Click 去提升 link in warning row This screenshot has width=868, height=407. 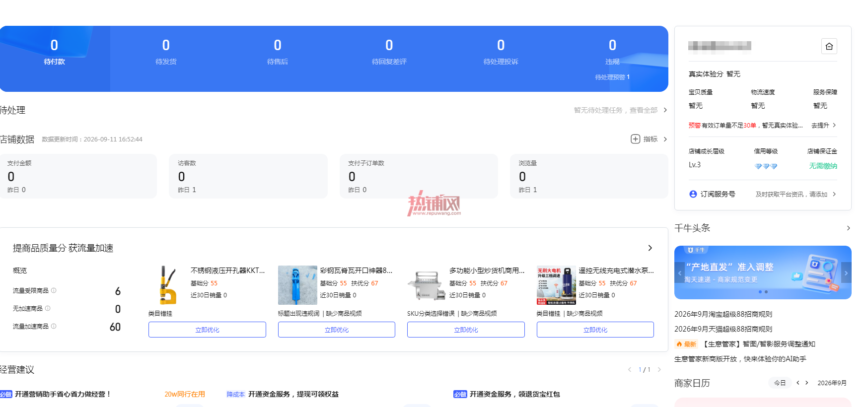[820, 126]
